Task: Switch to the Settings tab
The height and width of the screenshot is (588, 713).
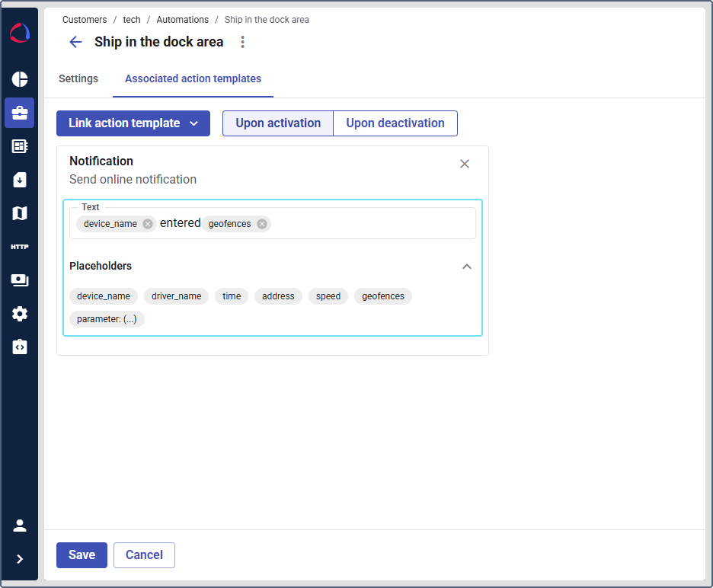Action: 78,78
